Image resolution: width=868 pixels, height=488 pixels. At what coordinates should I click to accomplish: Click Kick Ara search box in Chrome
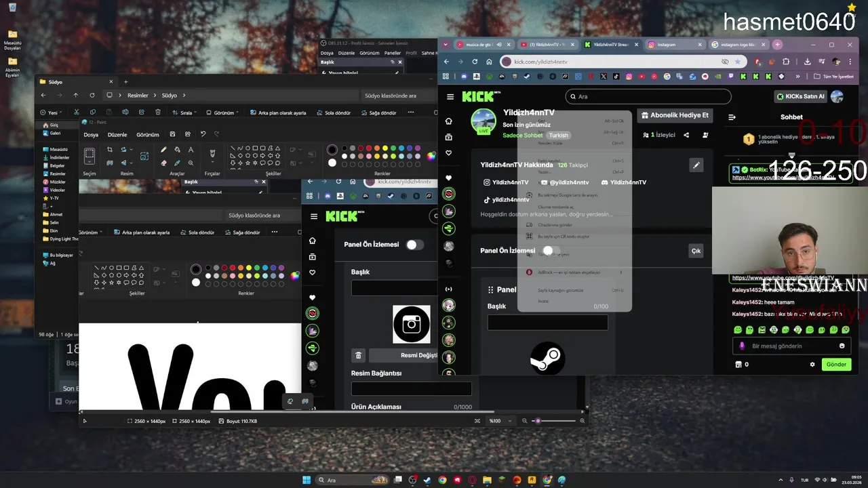click(x=648, y=97)
